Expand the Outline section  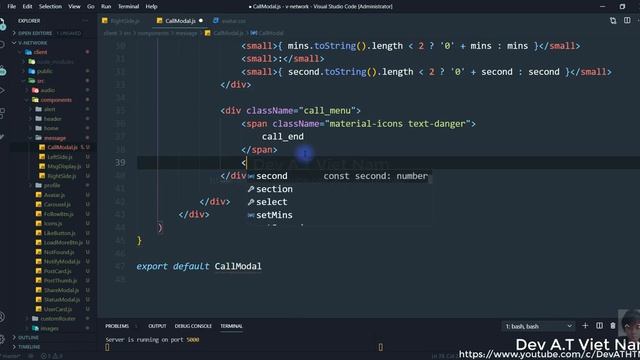pos(29,338)
